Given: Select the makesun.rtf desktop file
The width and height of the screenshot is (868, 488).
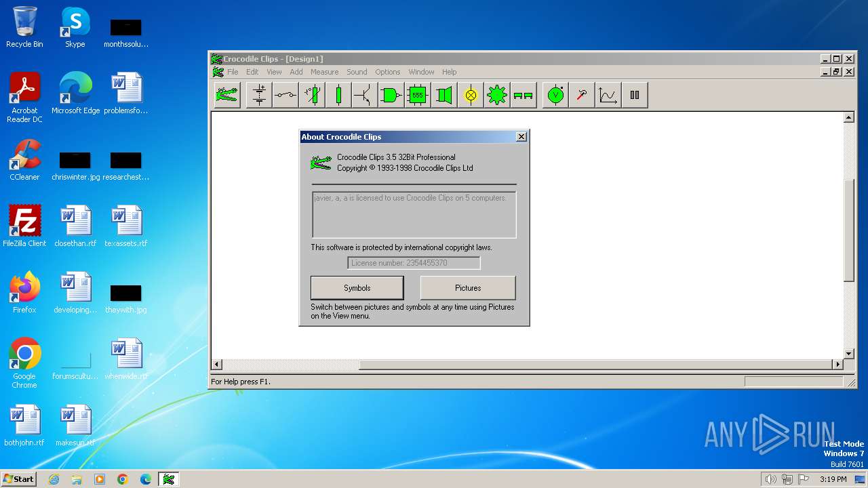Looking at the screenshot, I should 75,426.
